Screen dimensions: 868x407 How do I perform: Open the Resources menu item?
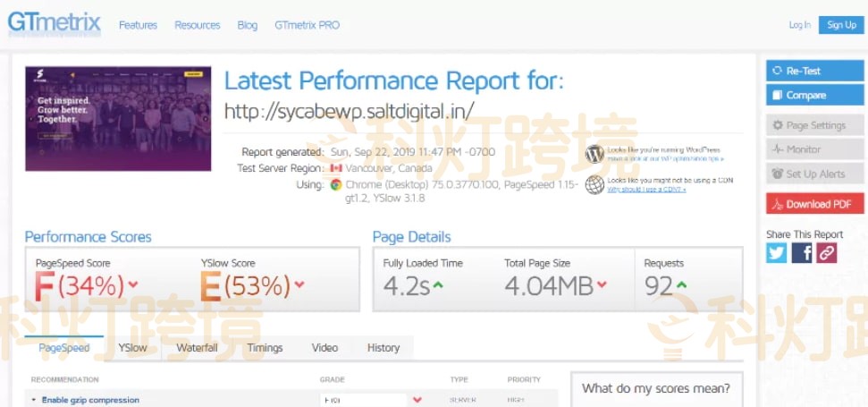click(x=197, y=25)
